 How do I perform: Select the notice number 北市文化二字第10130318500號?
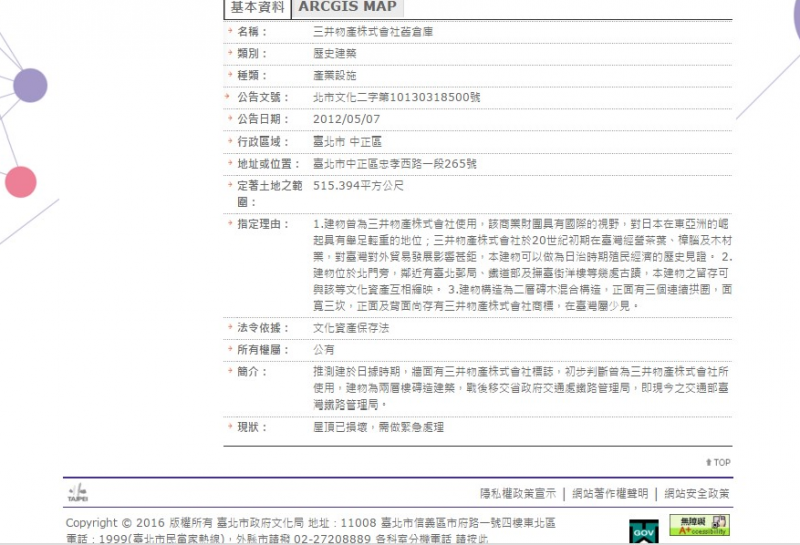coord(396,98)
